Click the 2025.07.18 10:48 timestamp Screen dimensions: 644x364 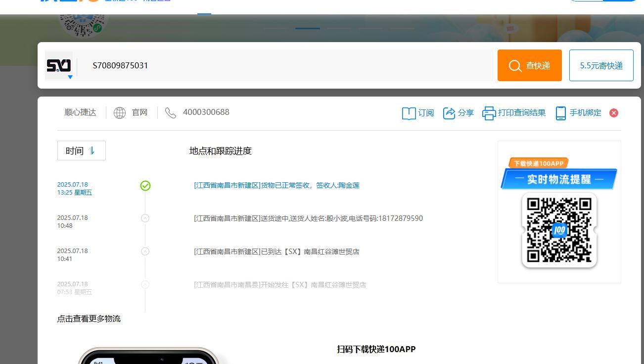tap(72, 222)
